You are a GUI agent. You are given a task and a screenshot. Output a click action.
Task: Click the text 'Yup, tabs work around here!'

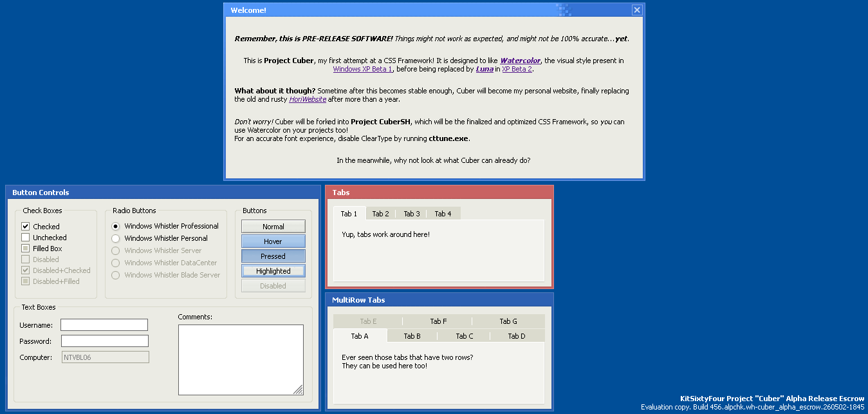click(x=385, y=234)
